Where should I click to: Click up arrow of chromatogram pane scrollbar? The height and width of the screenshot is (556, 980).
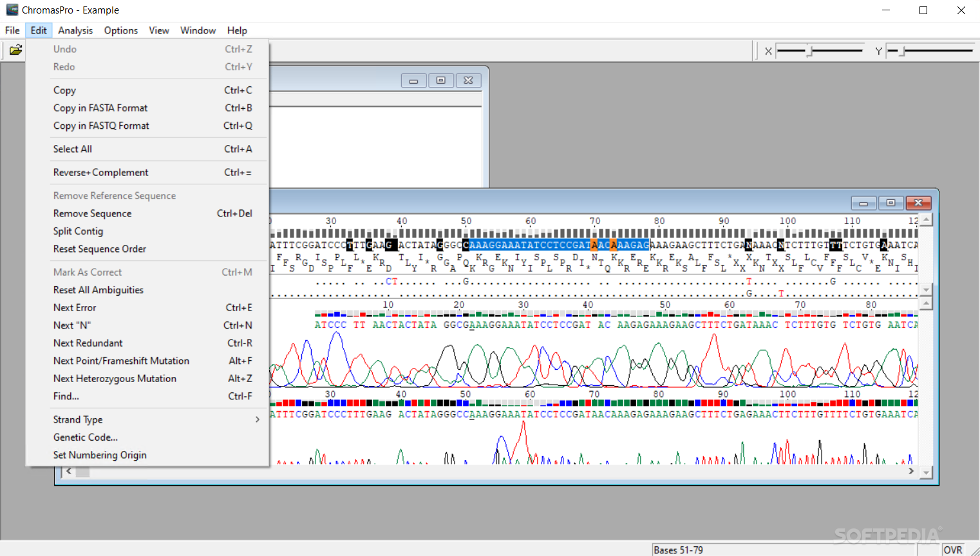[926, 303]
